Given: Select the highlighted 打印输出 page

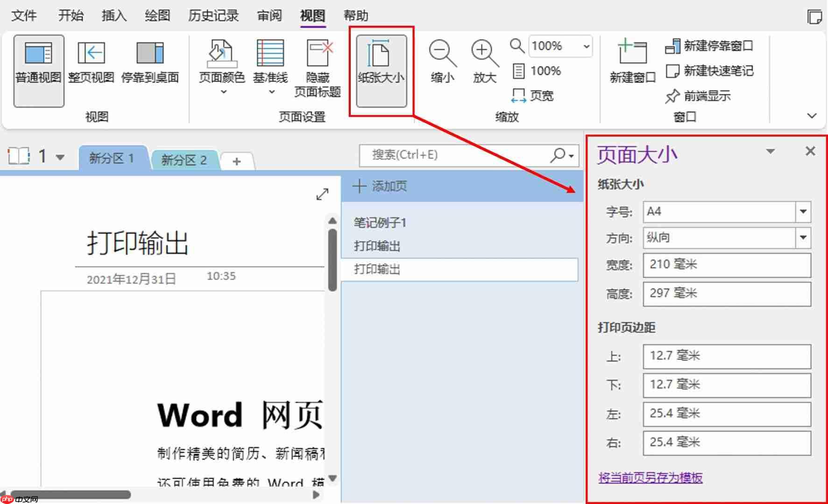Looking at the screenshot, I should point(460,269).
